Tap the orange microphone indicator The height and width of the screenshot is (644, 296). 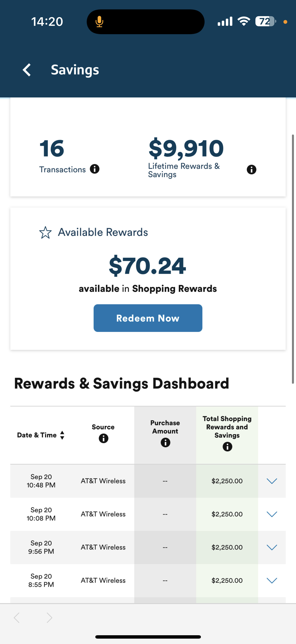(x=99, y=22)
